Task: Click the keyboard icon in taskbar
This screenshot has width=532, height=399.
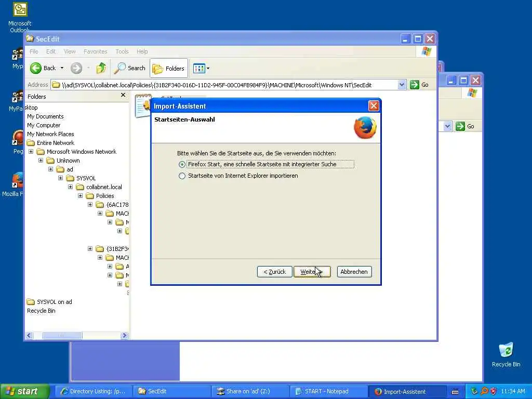Action: 455,392
